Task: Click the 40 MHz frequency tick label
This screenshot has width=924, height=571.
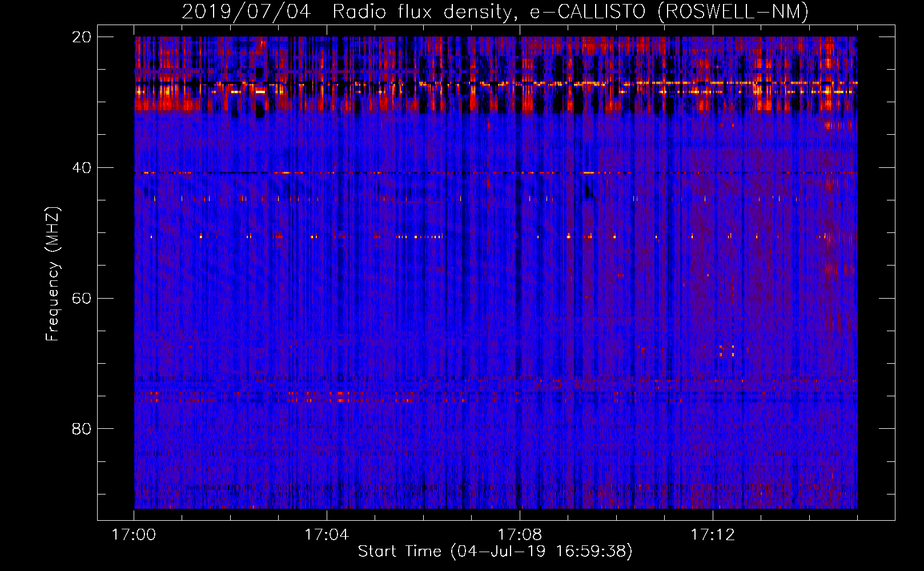Action: (x=82, y=168)
